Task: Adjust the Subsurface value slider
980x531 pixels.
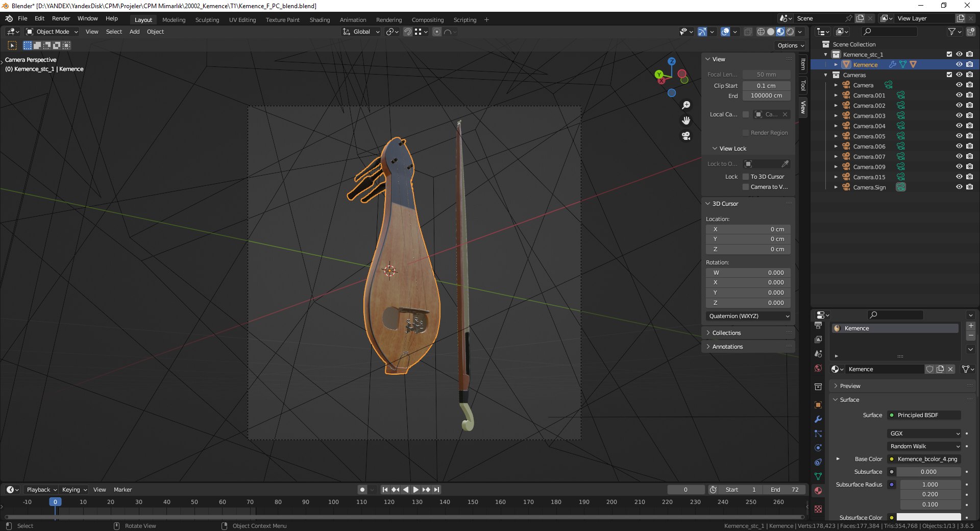Action: click(928, 472)
